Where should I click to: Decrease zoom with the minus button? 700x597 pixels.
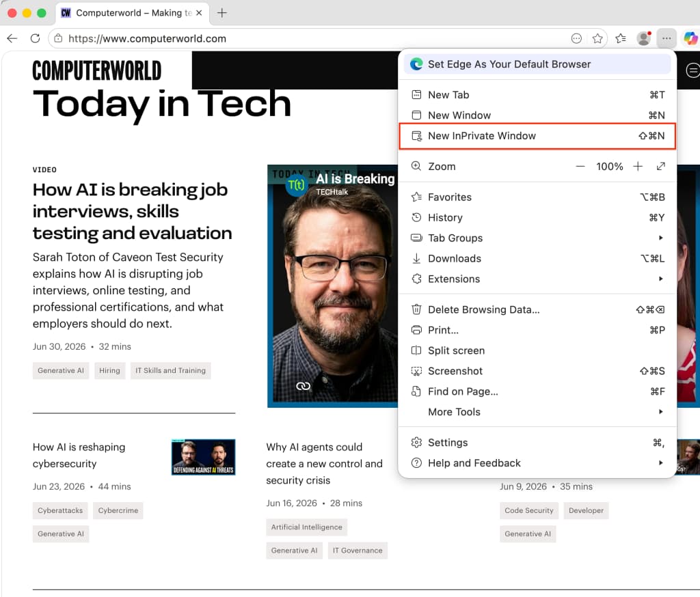point(580,167)
